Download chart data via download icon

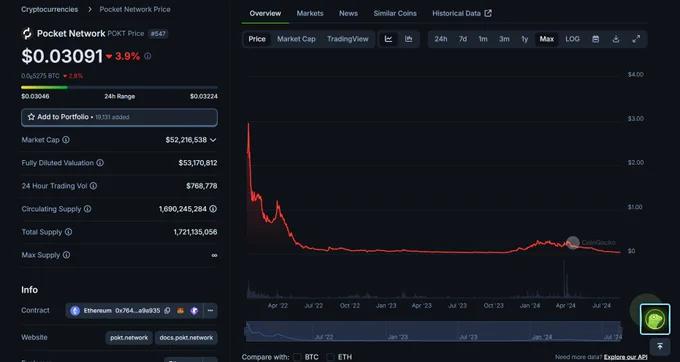click(x=615, y=39)
